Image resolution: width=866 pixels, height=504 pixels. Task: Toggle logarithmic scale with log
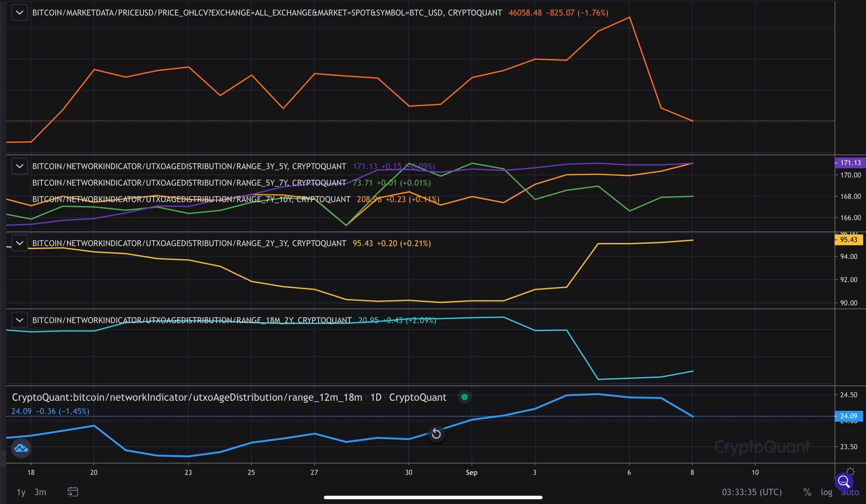(826, 492)
